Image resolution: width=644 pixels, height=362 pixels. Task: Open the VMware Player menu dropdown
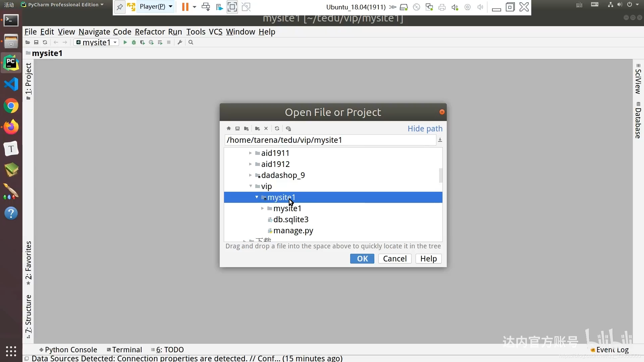pyautogui.click(x=156, y=7)
